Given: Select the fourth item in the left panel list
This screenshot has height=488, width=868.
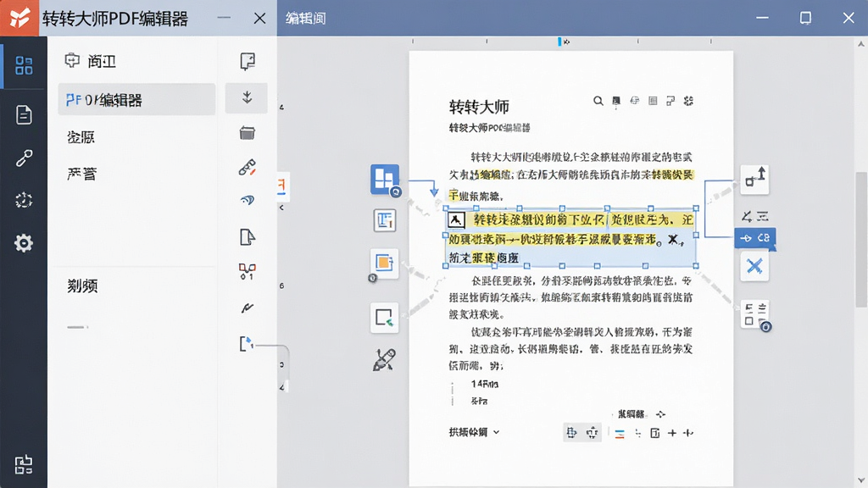Looking at the screenshot, I should pyautogui.click(x=82, y=174).
